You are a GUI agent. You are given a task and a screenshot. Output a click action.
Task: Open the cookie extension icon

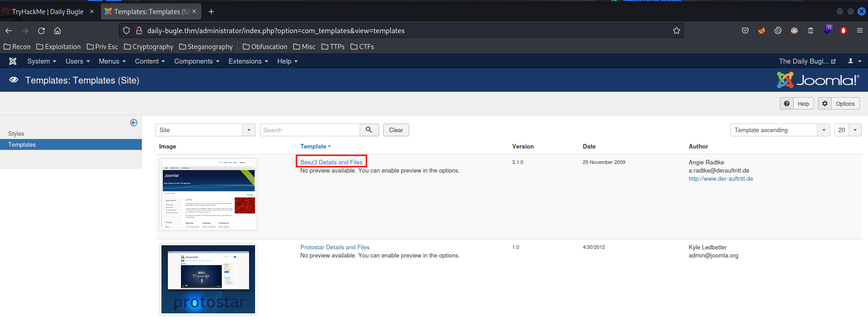pos(778,30)
